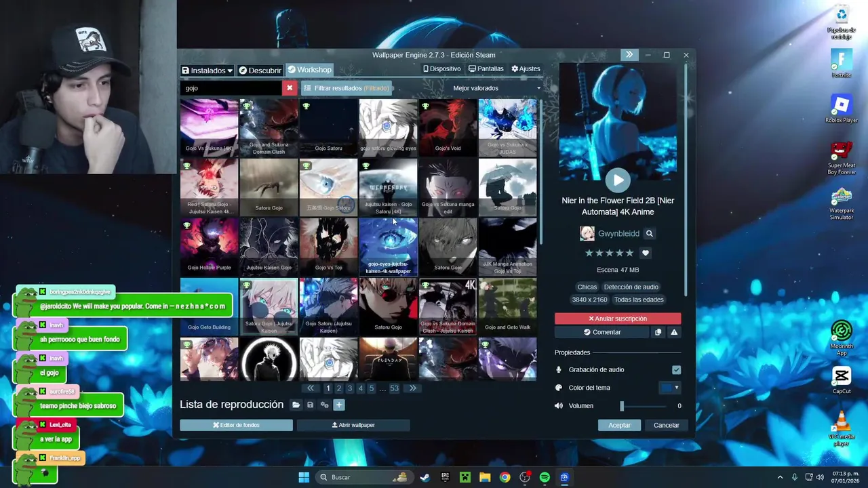The width and height of the screenshot is (868, 488).
Task: Select the Gojo's Void wallpaper thumbnail
Action: tap(448, 127)
